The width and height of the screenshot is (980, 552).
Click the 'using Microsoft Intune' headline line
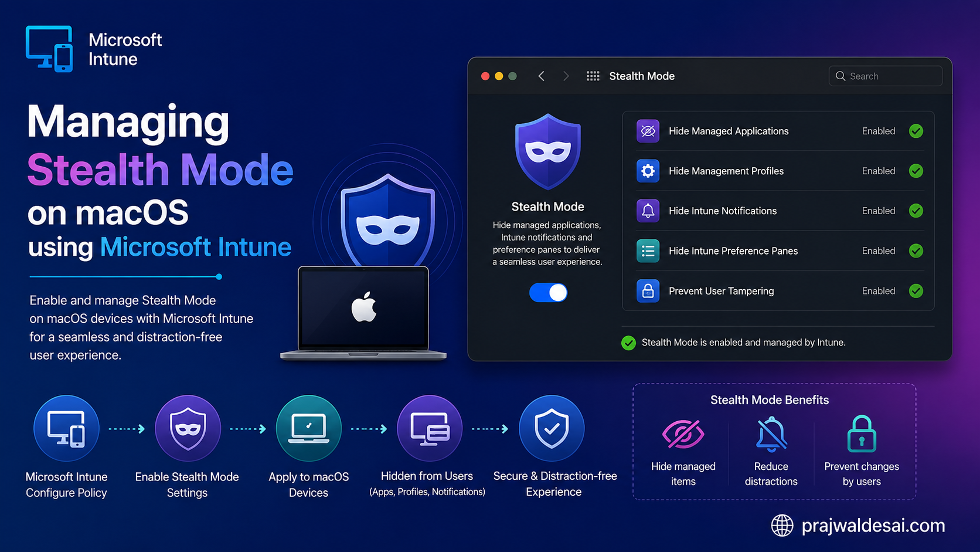click(159, 247)
